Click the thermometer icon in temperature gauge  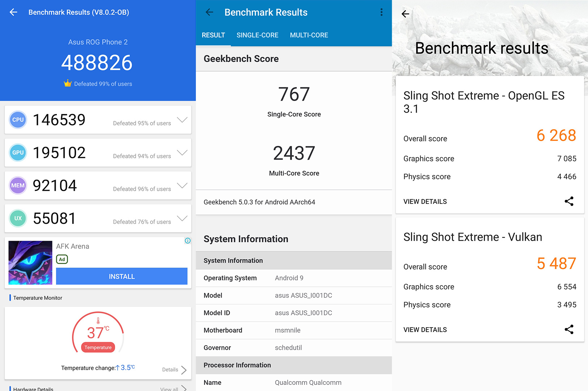point(98,321)
